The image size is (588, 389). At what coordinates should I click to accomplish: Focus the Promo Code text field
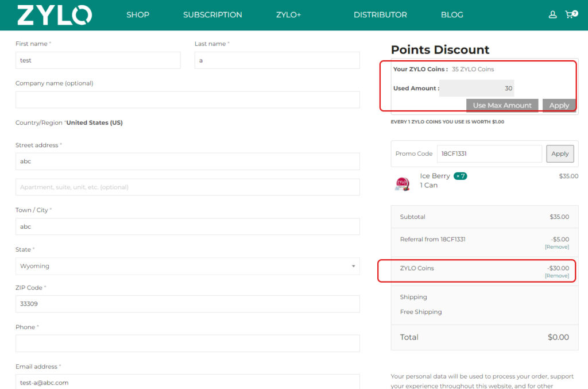[489, 154]
